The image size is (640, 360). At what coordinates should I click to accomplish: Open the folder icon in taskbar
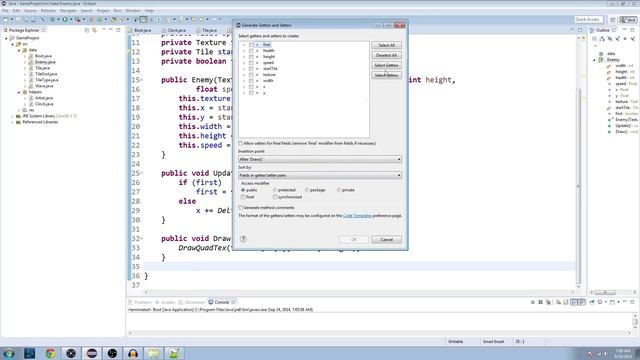click(154, 353)
